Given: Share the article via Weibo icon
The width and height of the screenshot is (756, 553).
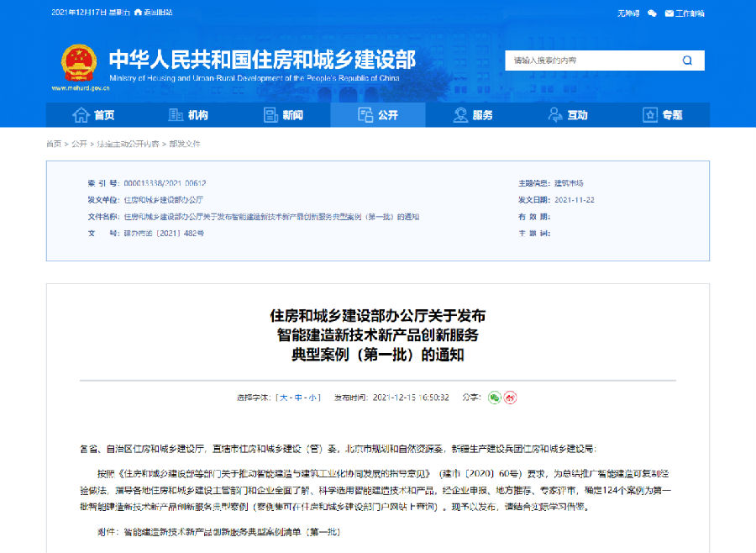Looking at the screenshot, I should [x=510, y=398].
